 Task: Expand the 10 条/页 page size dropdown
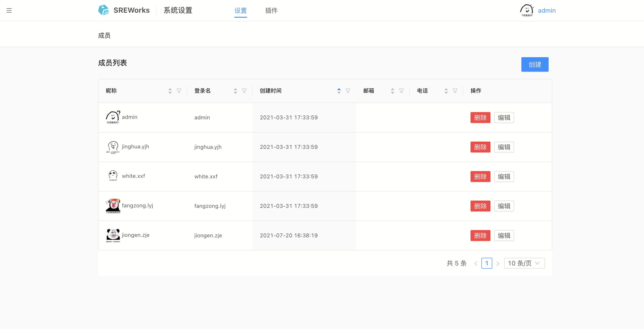[x=524, y=263]
